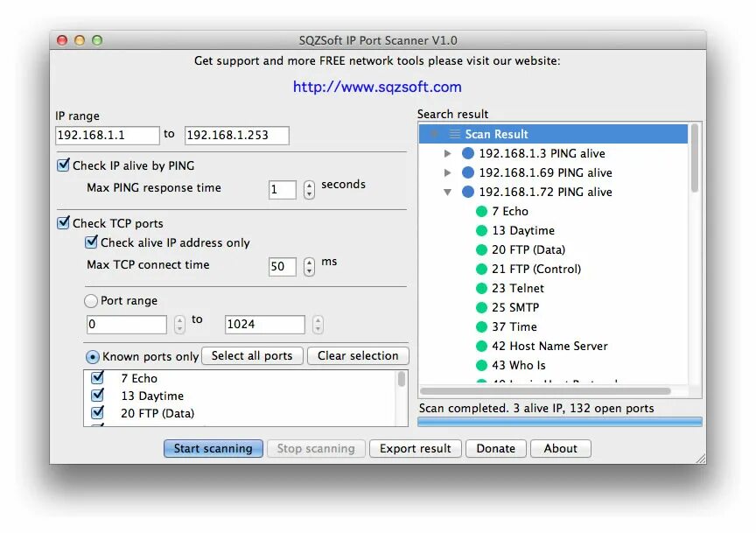This screenshot has width=756, height=533.
Task: Click the port range end field 1024
Action: [x=265, y=324]
